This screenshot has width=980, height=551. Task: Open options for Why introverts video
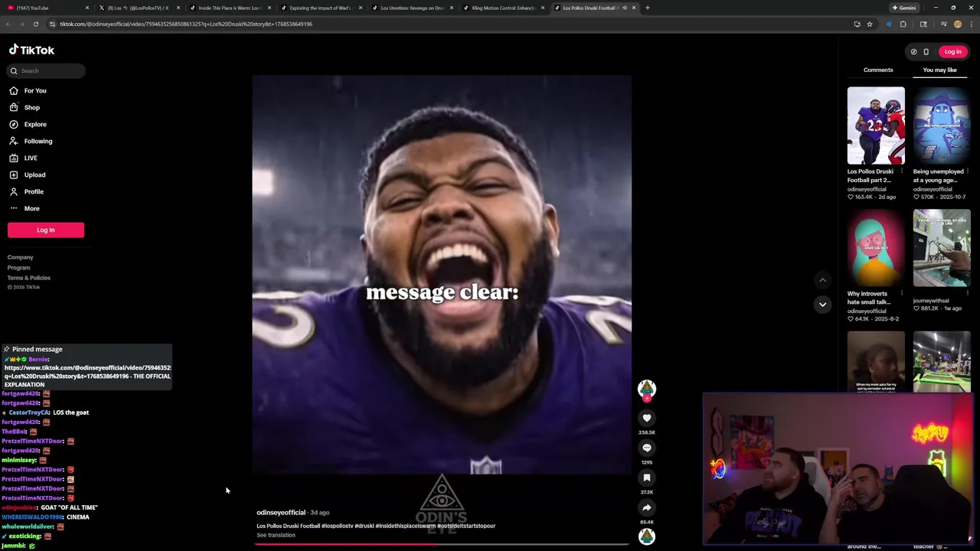(902, 294)
